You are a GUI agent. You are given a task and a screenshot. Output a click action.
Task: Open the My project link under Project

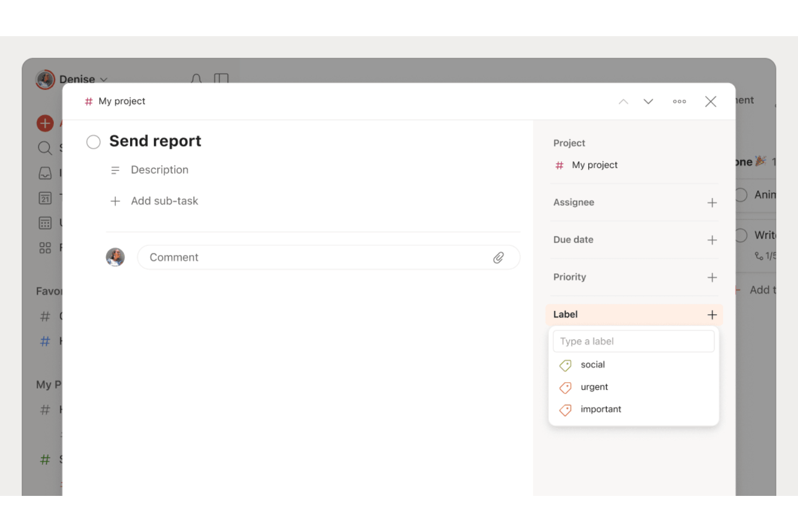pos(594,165)
